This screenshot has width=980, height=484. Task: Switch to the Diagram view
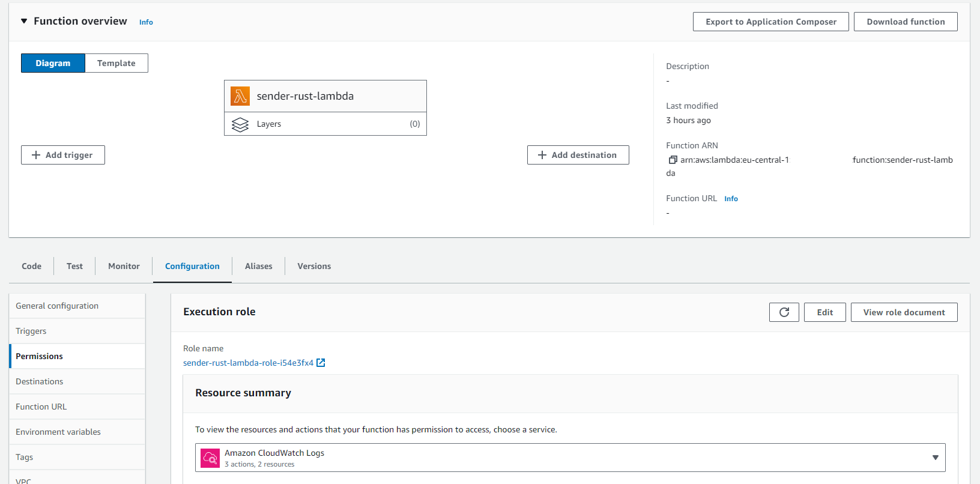[x=53, y=63]
